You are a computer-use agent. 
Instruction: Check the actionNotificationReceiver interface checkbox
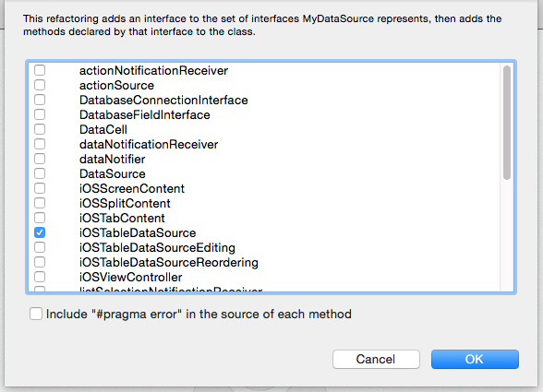point(40,70)
